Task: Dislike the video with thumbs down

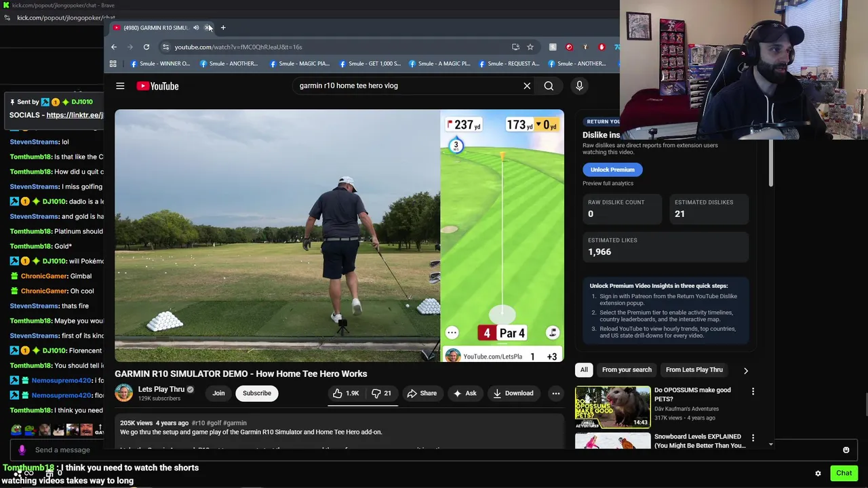Action: click(382, 393)
